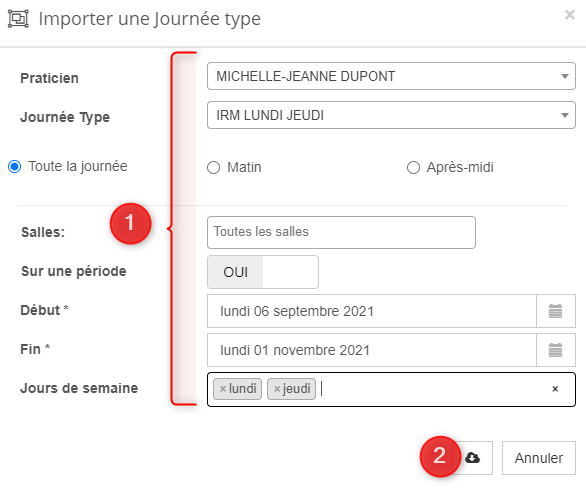Click the cloud download import button

[473, 458]
